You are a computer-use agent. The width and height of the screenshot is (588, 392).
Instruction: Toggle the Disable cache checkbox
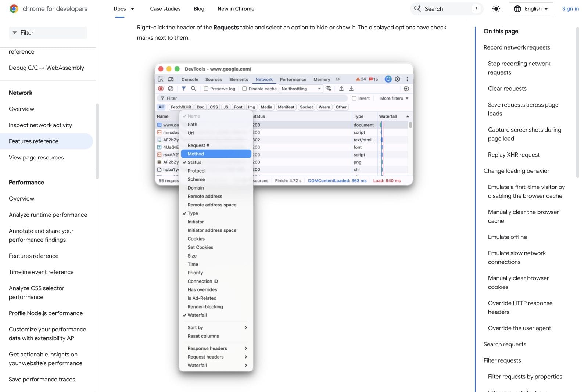coord(244,89)
